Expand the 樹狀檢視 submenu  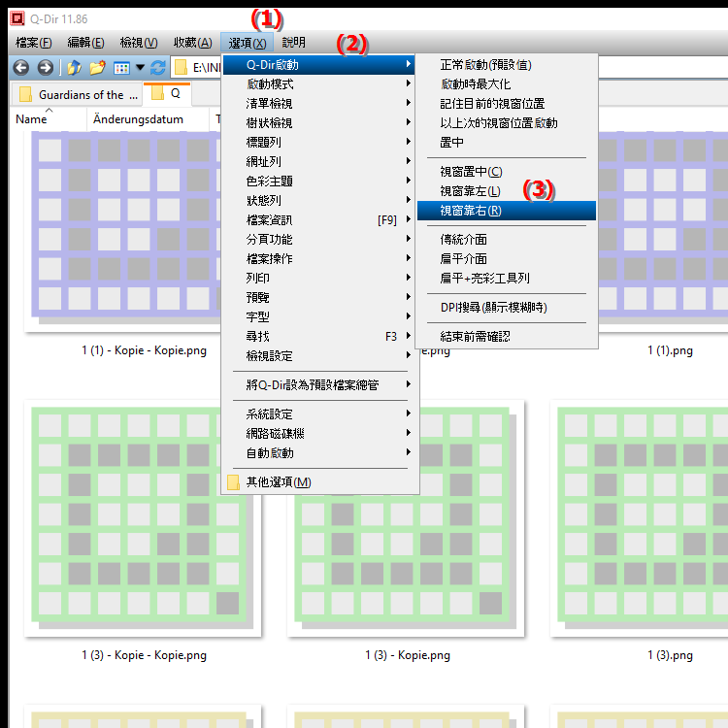[319, 123]
